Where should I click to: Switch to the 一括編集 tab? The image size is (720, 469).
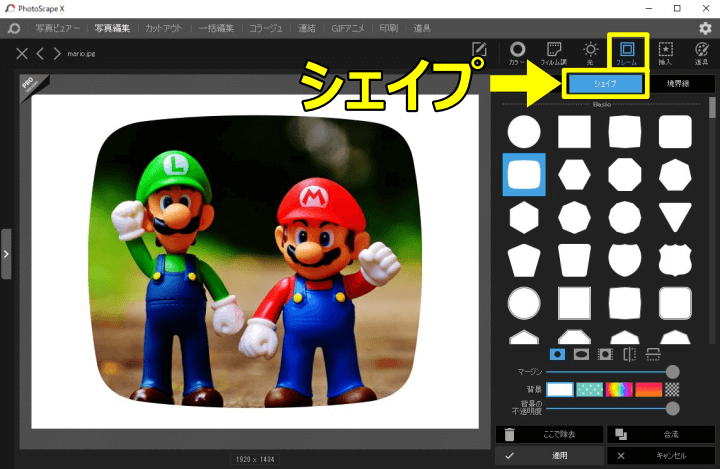[x=216, y=28]
